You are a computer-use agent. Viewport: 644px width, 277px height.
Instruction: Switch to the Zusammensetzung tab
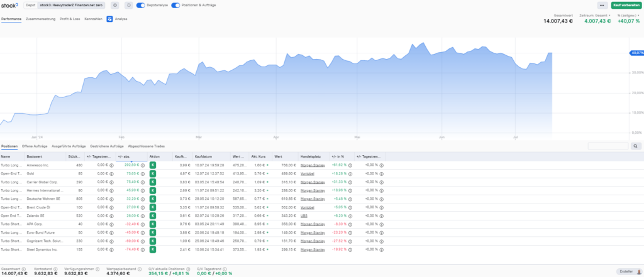click(x=40, y=19)
